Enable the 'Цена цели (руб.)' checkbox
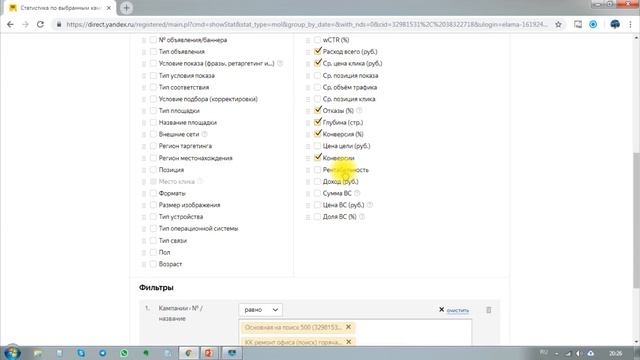The height and width of the screenshot is (360, 640). click(318, 146)
